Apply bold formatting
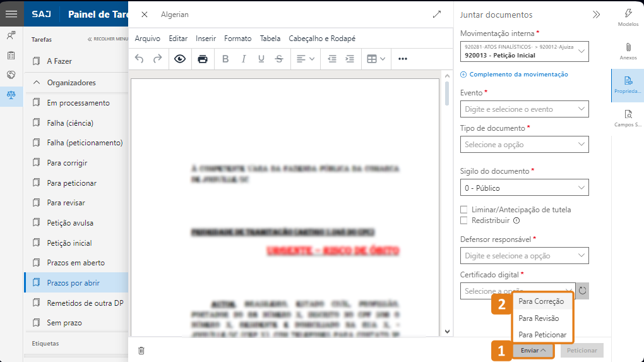 pos(225,59)
